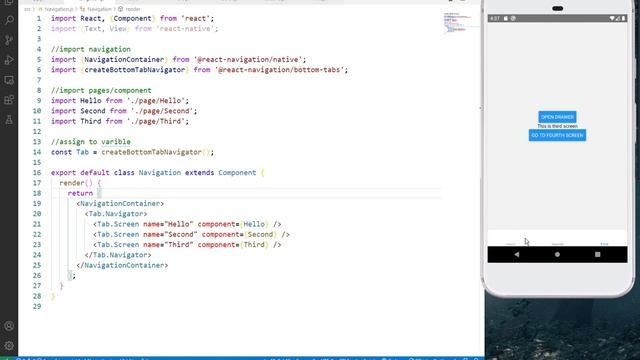The image size is (640, 360).
Task: Open the Accounts menu icon
Action: tap(9, 326)
